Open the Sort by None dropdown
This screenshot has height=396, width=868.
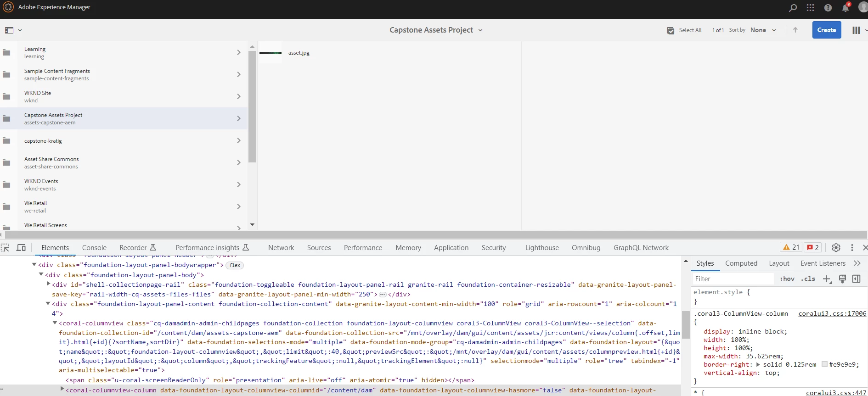coord(763,30)
